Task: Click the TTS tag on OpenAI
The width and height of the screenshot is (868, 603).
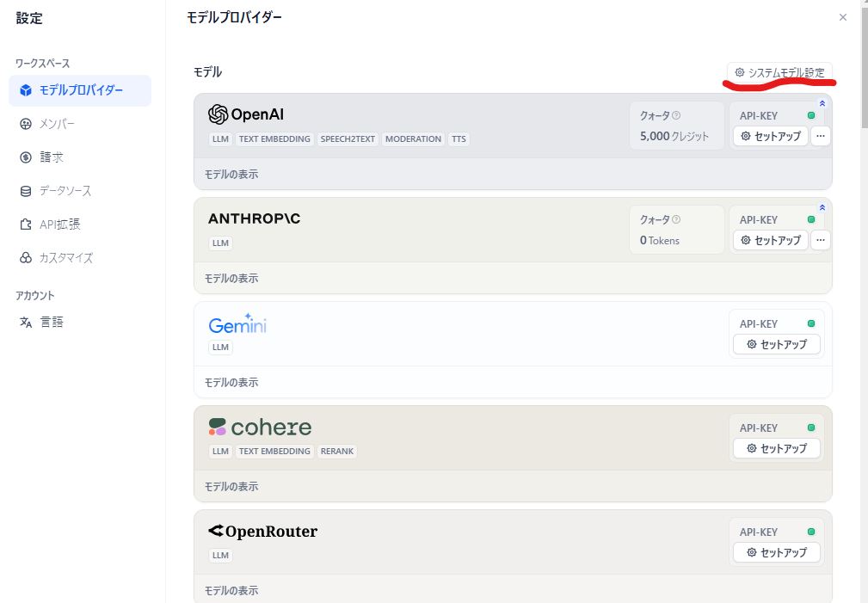Action: pos(459,139)
